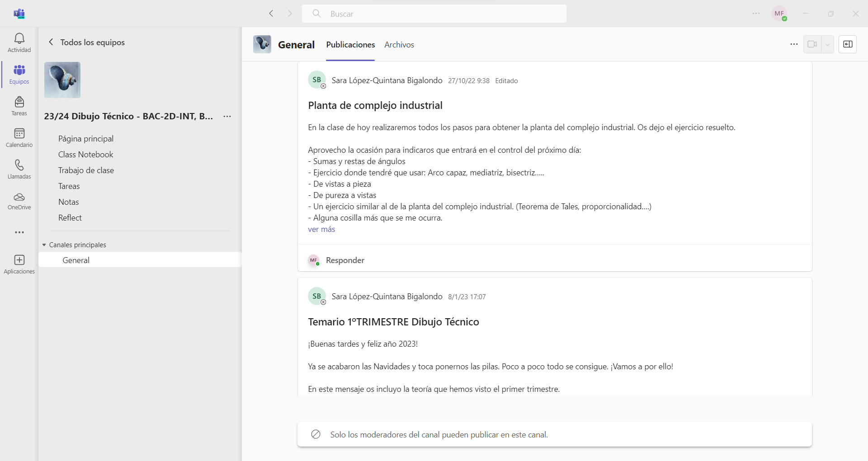Expand the meeting options dropdown arrow

click(x=827, y=44)
